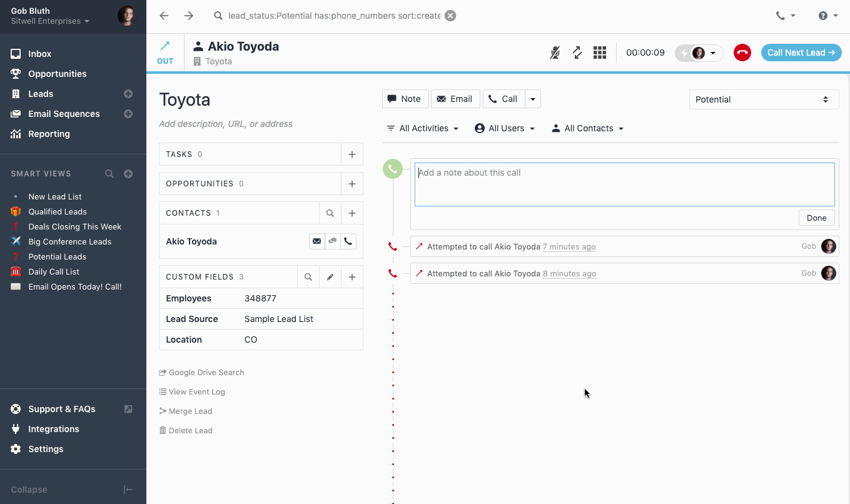Open the call dial keypad
This screenshot has height=504, width=850.
click(600, 53)
